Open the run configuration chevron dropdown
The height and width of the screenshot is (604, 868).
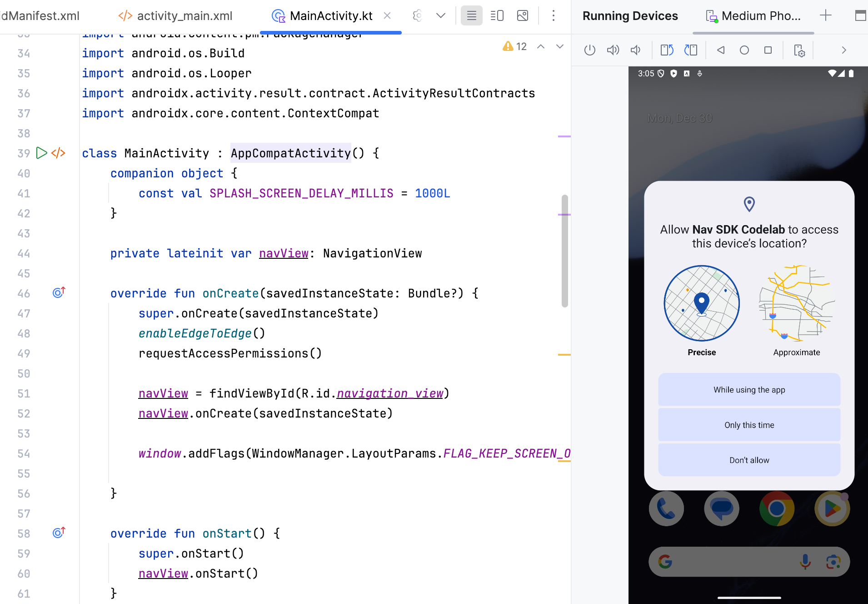pos(440,15)
